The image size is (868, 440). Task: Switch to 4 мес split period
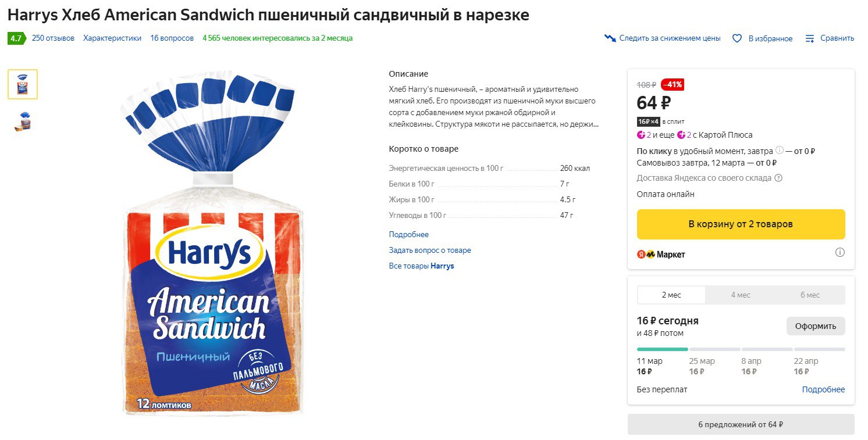741,295
